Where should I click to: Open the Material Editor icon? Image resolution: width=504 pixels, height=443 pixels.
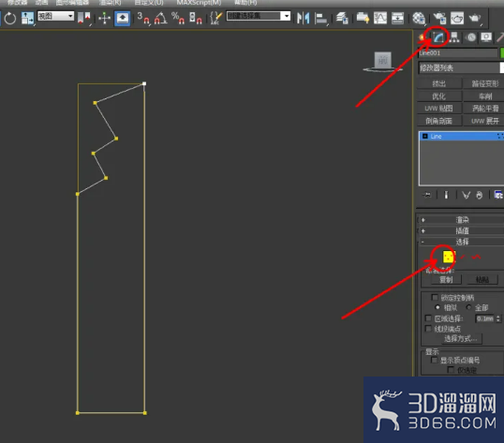point(419,19)
